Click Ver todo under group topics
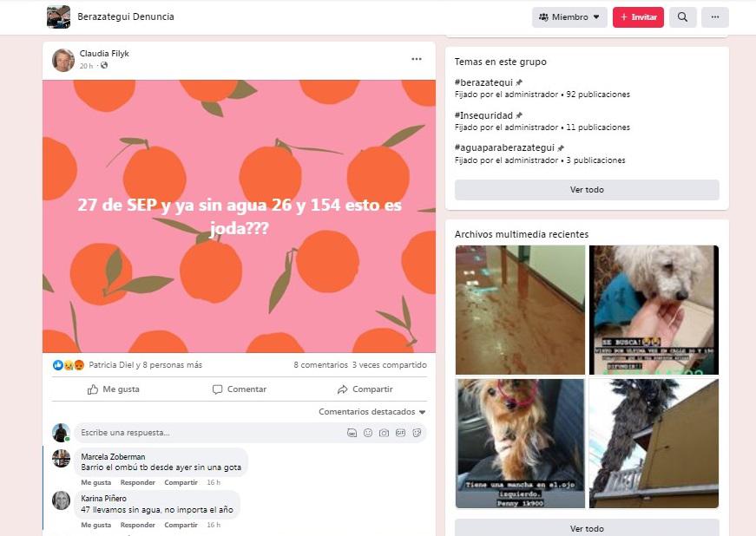This screenshot has width=756, height=536. click(x=587, y=190)
